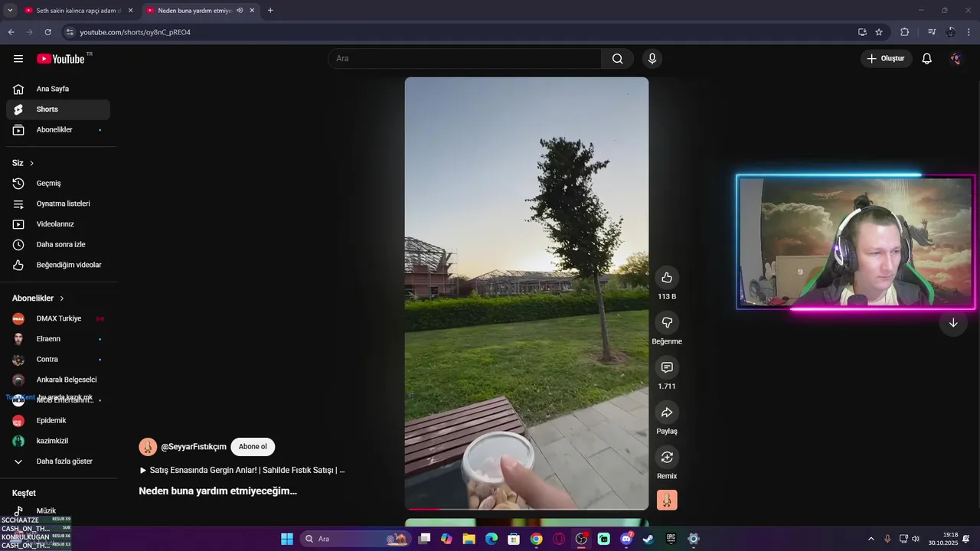The image size is (980, 551).
Task: Open the YouTube account avatar menu
Action: [x=955, y=59]
